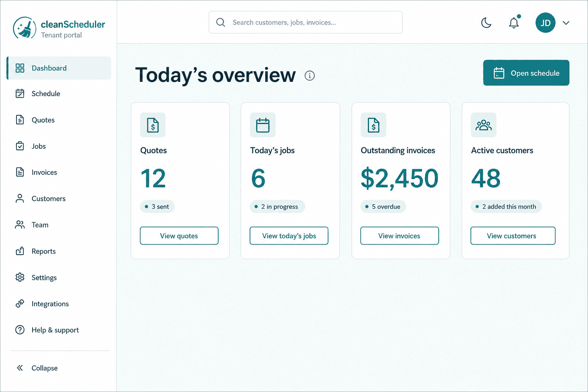Collapse the sidebar via Collapse label
The height and width of the screenshot is (392, 588).
[44, 368]
